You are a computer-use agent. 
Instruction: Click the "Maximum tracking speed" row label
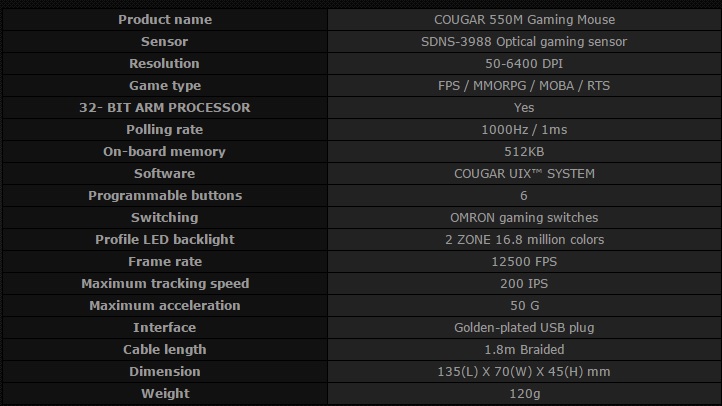pos(165,284)
